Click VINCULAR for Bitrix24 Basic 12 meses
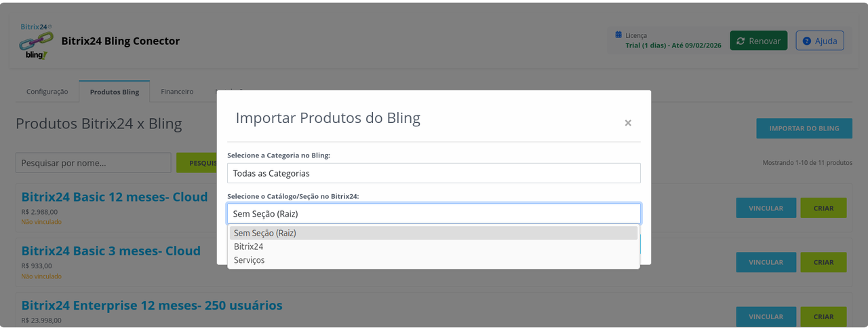Image resolution: width=868 pixels, height=330 pixels. click(766, 208)
